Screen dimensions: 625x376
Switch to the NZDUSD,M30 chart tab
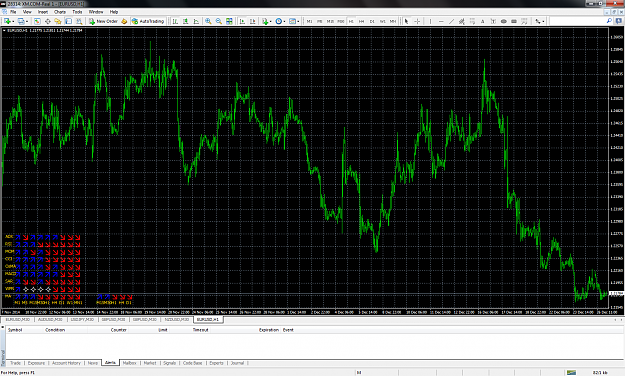point(177,320)
